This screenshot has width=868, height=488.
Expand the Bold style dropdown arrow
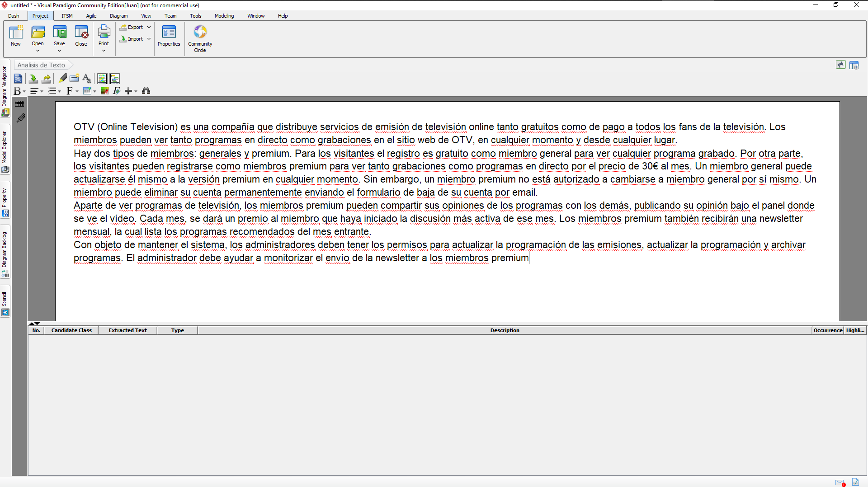click(24, 91)
